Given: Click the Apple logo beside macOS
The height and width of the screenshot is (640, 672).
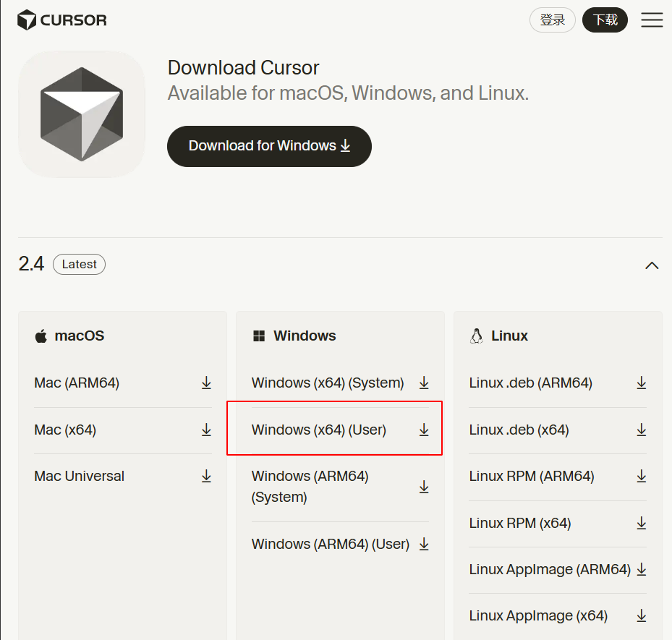Looking at the screenshot, I should point(41,336).
